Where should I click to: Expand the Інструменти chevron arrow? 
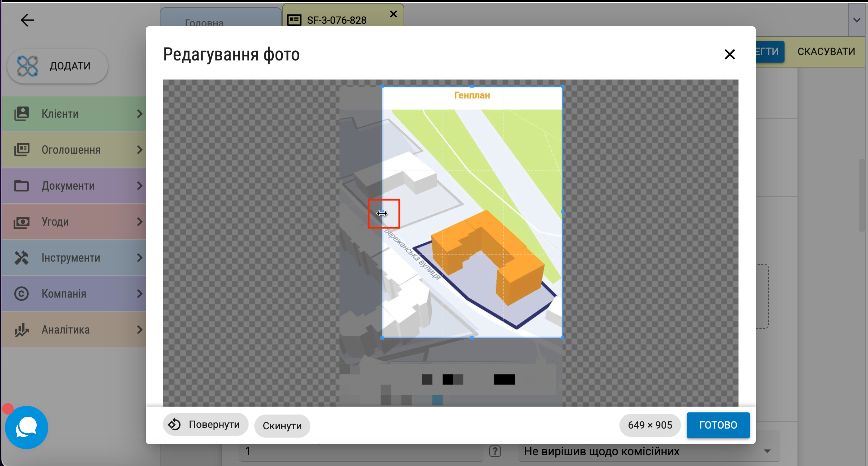140,258
